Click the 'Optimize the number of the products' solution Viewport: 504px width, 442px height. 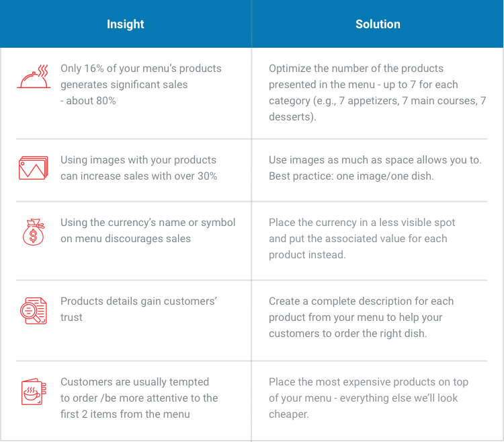(x=355, y=69)
